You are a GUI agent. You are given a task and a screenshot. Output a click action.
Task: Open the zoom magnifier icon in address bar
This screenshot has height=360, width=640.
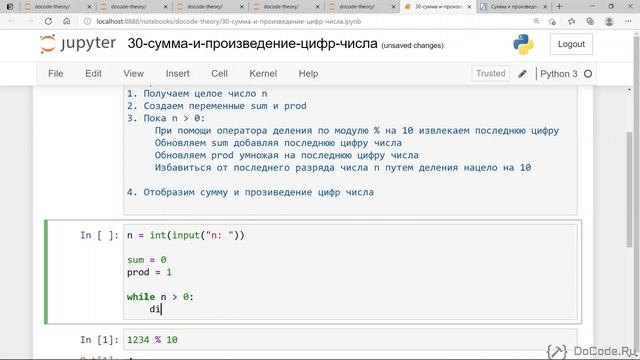pos(536,21)
